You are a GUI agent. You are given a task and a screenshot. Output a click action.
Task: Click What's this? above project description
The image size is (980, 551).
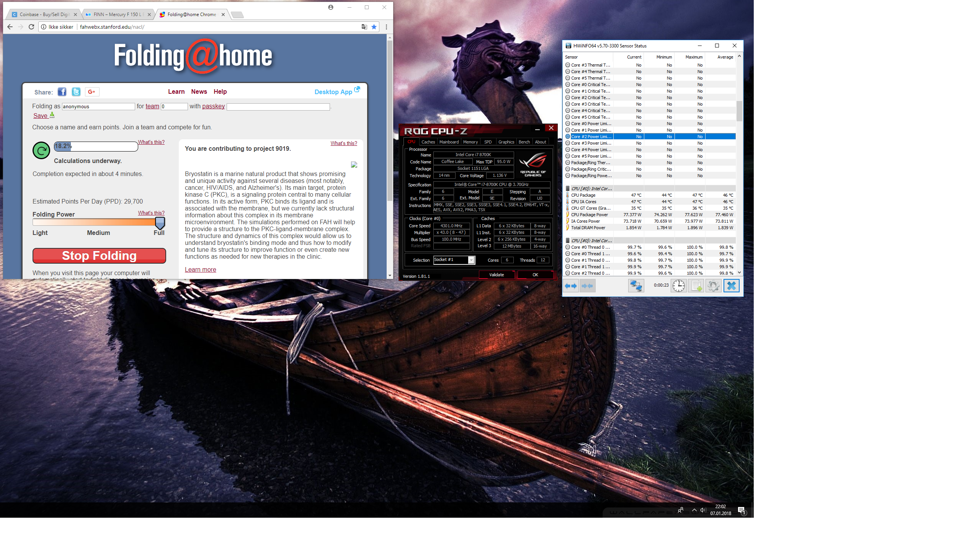(x=344, y=143)
